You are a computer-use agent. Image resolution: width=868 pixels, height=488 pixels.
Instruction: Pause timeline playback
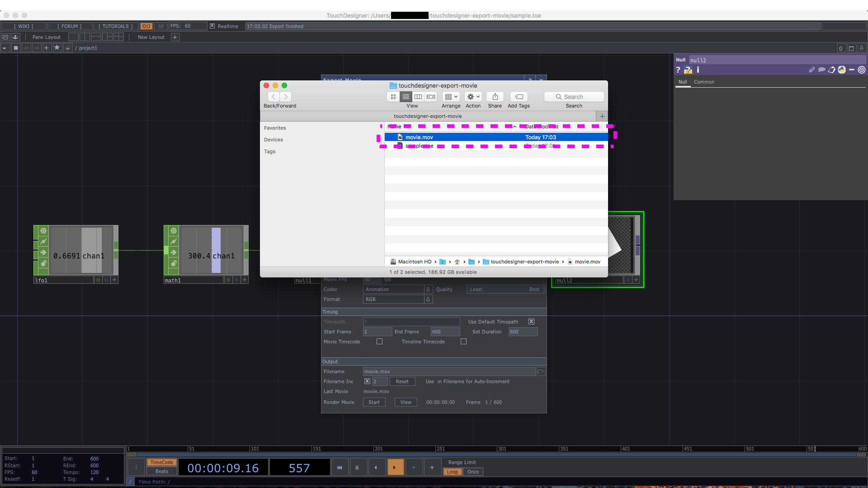click(x=357, y=468)
